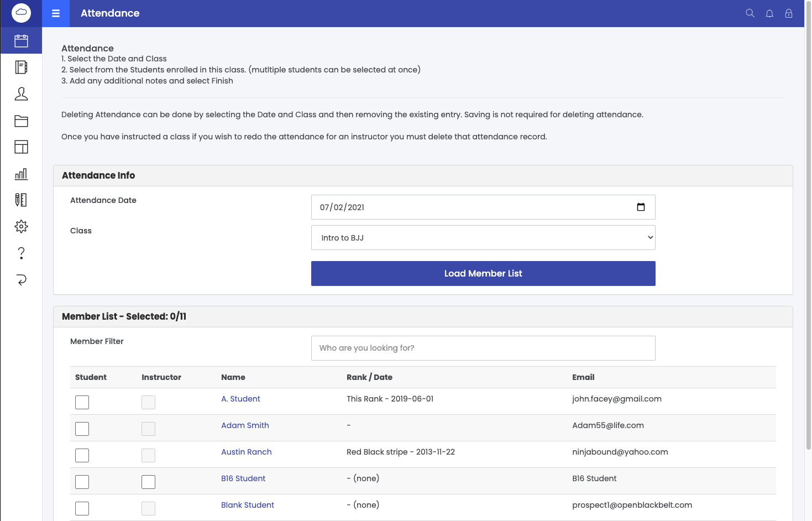This screenshot has height=521, width=812.
Task: Click email prospect1@openblackbelt.com
Action: click(x=632, y=505)
